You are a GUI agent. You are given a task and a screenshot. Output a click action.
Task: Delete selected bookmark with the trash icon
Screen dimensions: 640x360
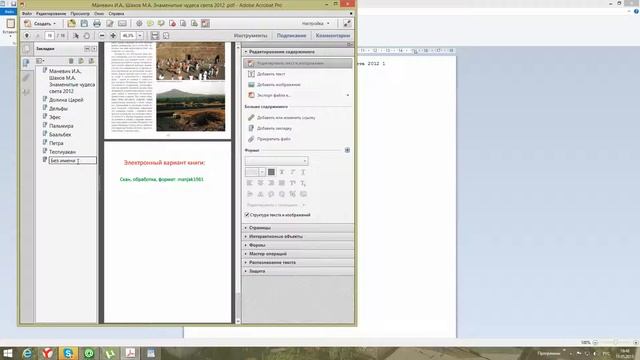[71, 61]
